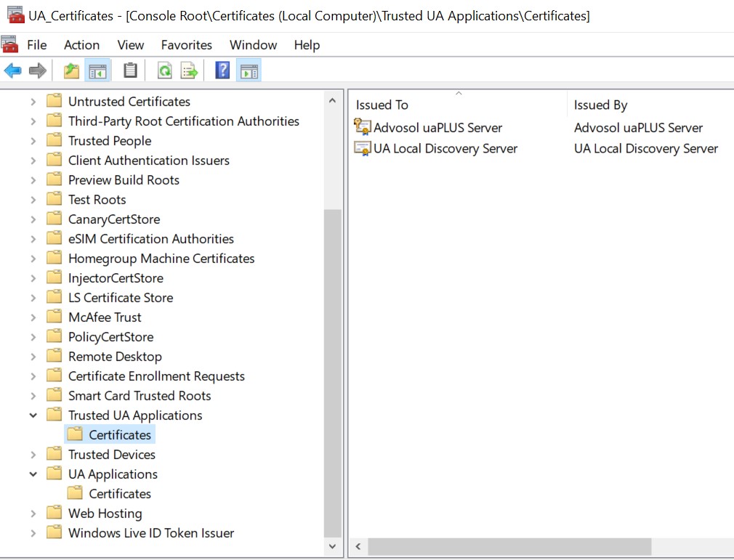Click the Refresh toolbar icon

tap(165, 70)
